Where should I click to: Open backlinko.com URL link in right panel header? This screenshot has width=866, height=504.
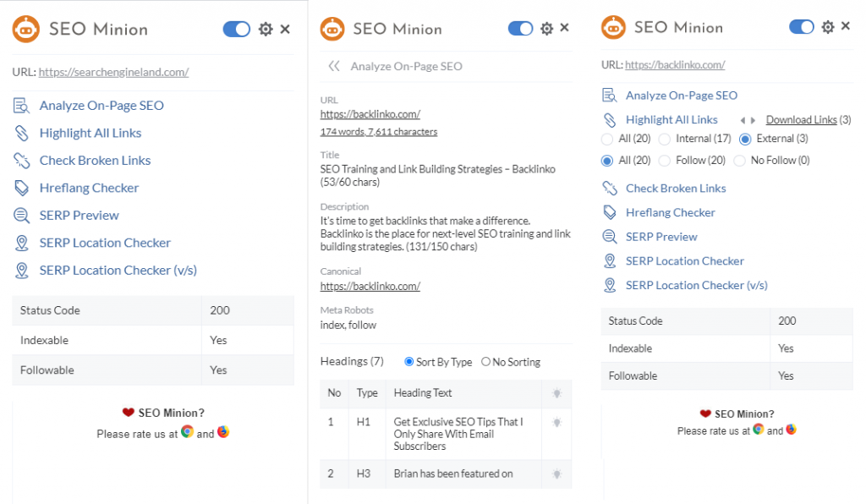coord(675,64)
